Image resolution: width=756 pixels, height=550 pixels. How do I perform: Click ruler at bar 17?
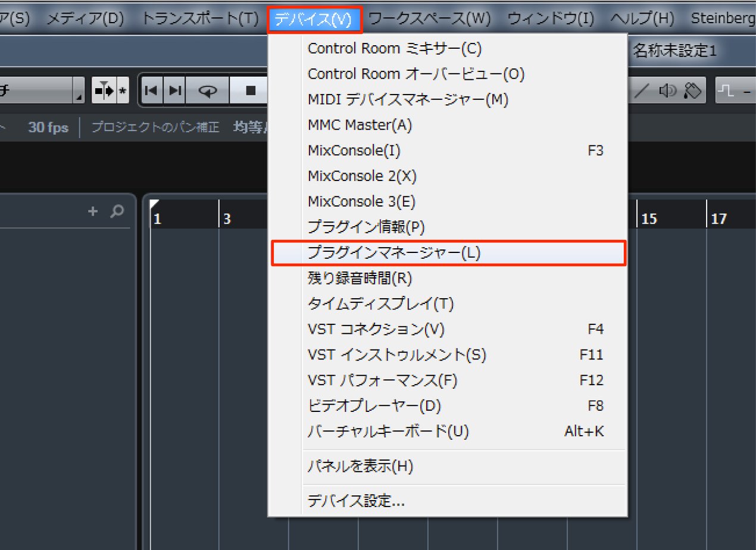[x=719, y=219]
